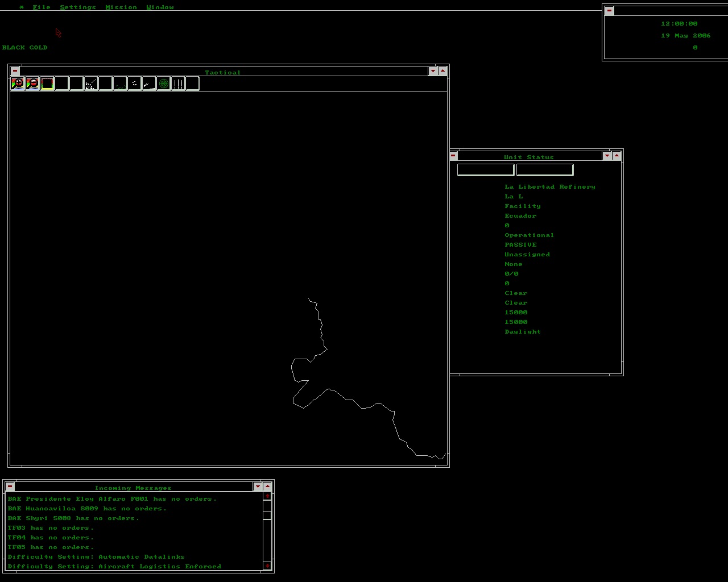Click the first blank button in Unit Status

click(486, 170)
